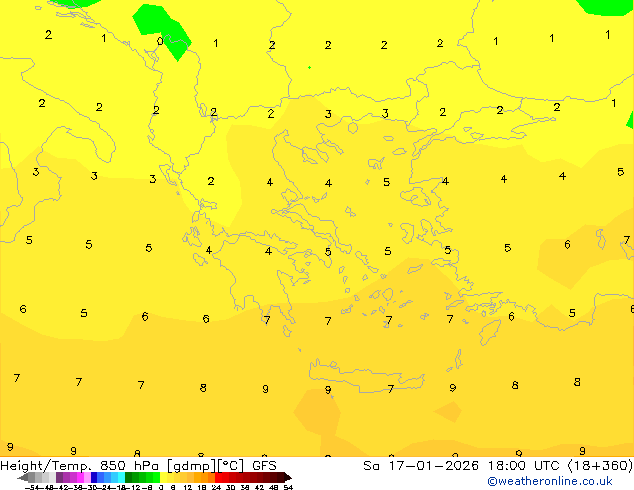Image resolution: width=634 pixels, height=490 pixels.
Task: Click the '0' temperature value near green patch
Action: (160, 41)
